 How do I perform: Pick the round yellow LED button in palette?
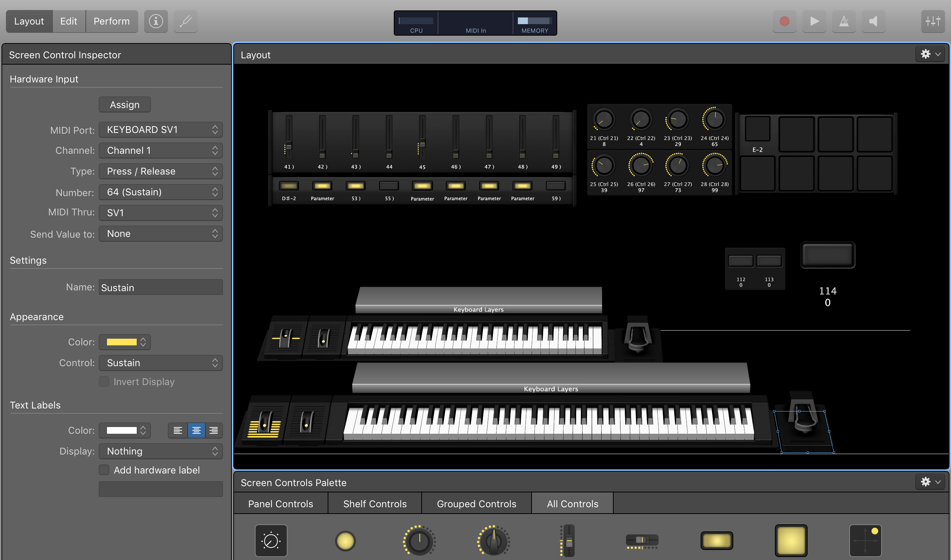pos(345,540)
